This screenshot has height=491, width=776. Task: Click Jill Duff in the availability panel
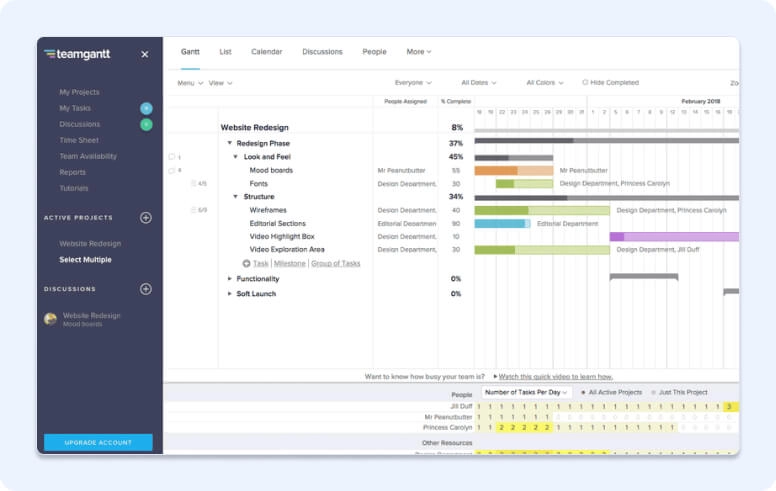tap(461, 406)
